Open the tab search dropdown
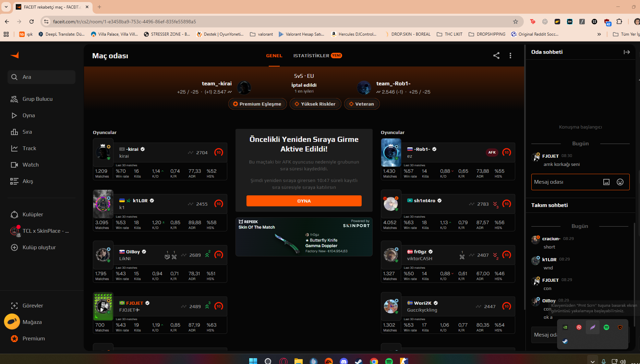 [6, 7]
